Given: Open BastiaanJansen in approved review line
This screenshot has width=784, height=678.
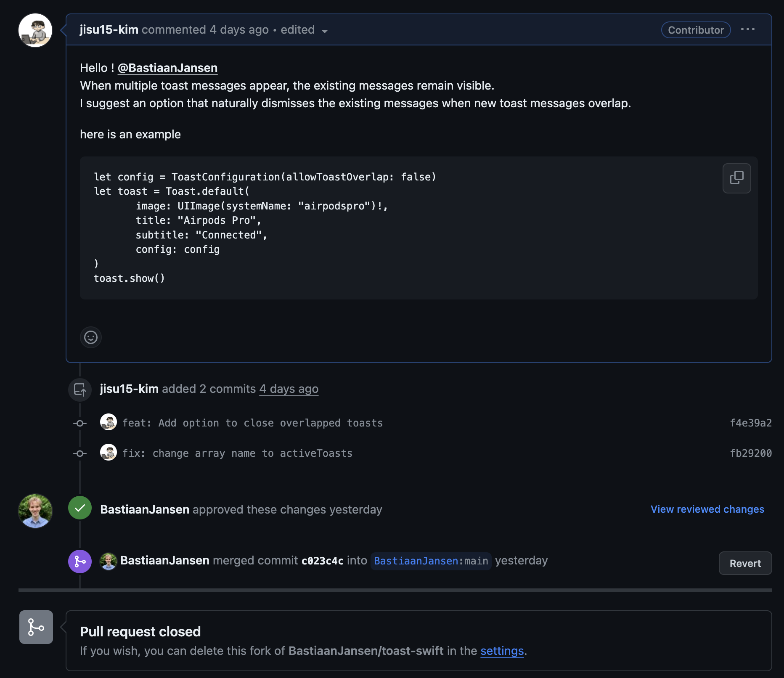Looking at the screenshot, I should coord(145,509).
